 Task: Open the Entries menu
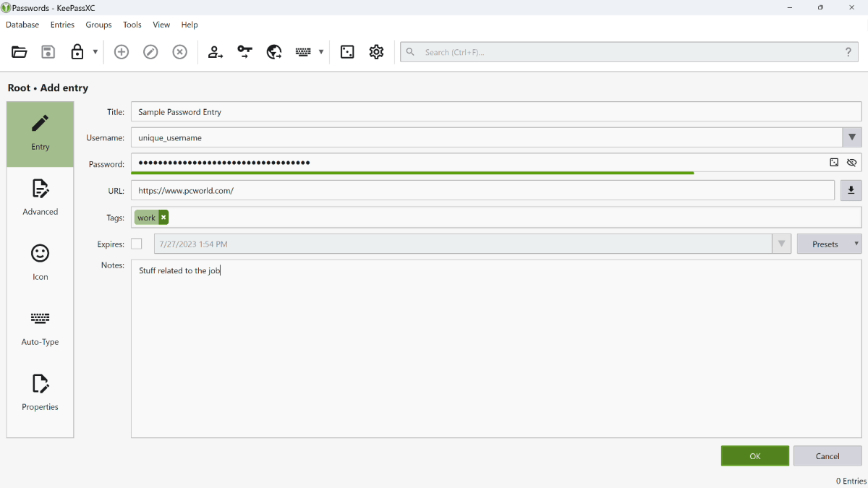point(62,25)
